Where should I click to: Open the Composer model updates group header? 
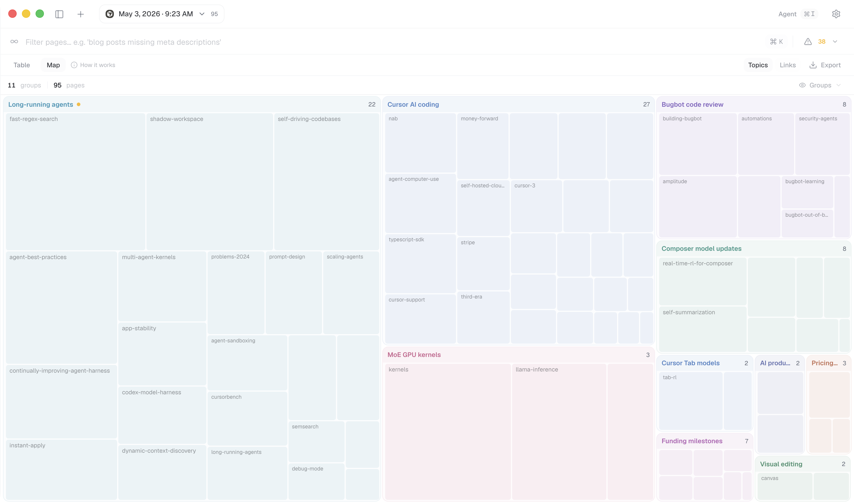pos(753,249)
